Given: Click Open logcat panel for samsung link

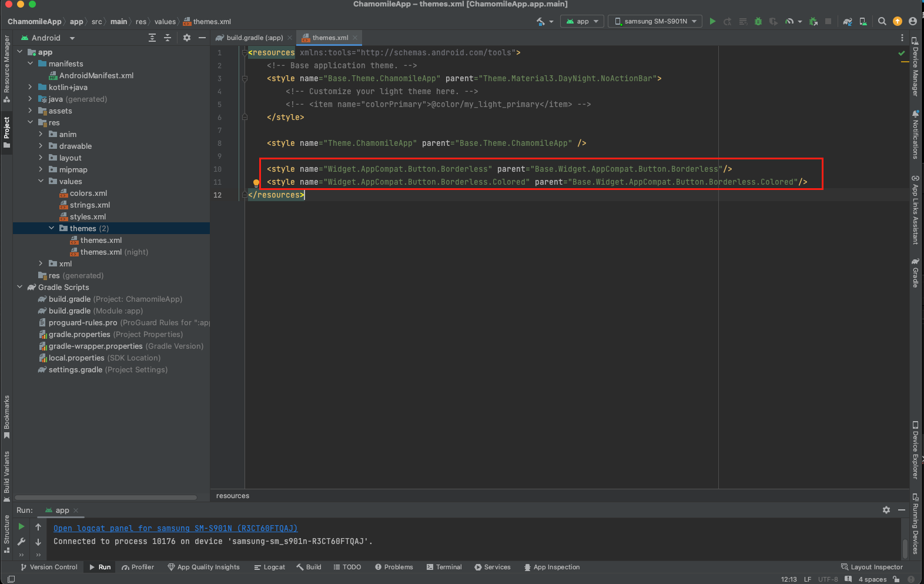Looking at the screenshot, I should point(175,529).
